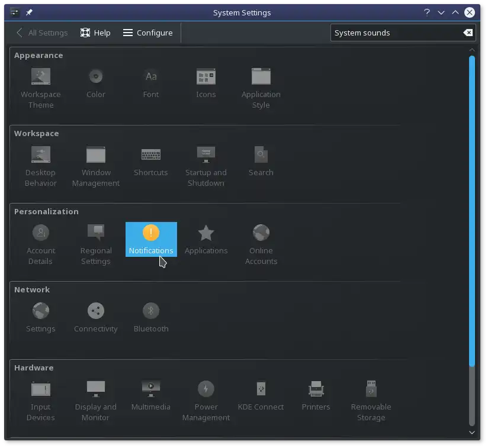488x448 pixels.
Task: Open Startup and Shutdown settings
Action: (x=206, y=166)
